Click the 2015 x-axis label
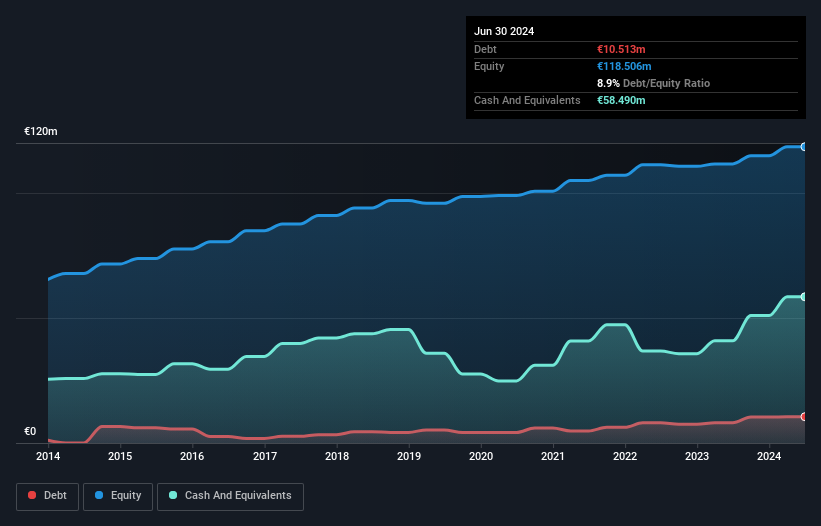The image size is (821, 526). 120,456
